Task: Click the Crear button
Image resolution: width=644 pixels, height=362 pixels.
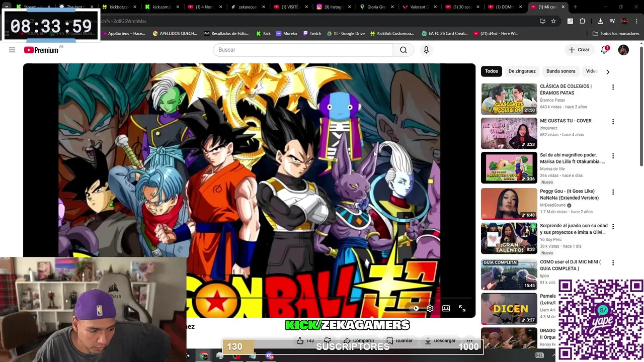Action: pyautogui.click(x=579, y=50)
